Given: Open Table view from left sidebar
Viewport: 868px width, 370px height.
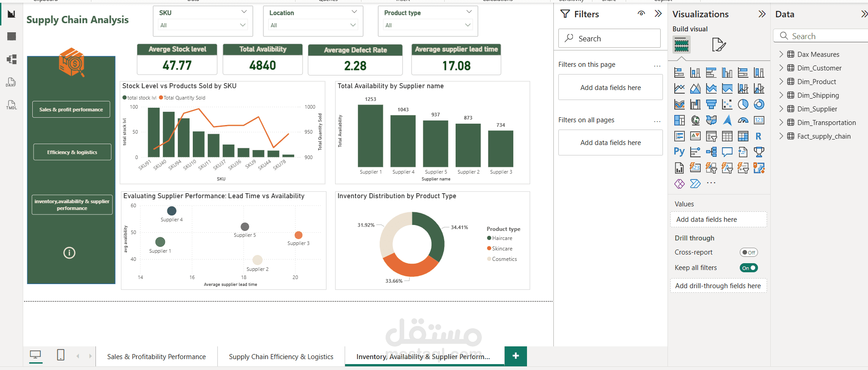Looking at the screenshot, I should tap(11, 36).
